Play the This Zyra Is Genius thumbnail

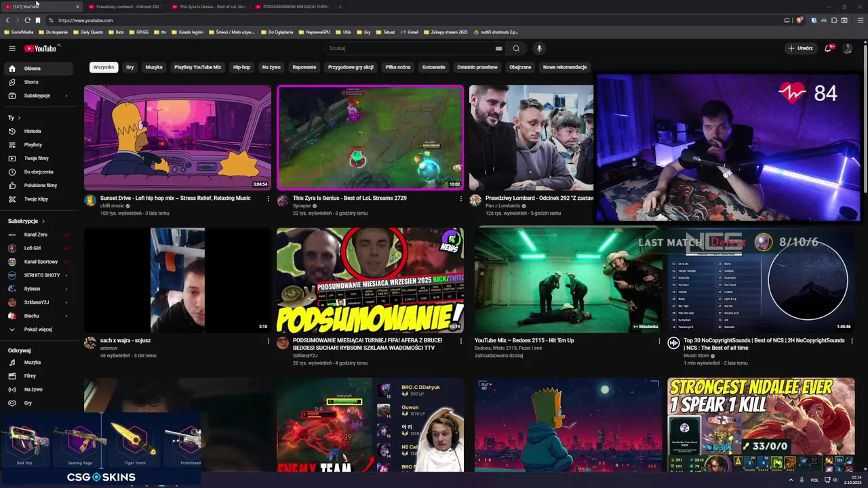[x=370, y=138]
